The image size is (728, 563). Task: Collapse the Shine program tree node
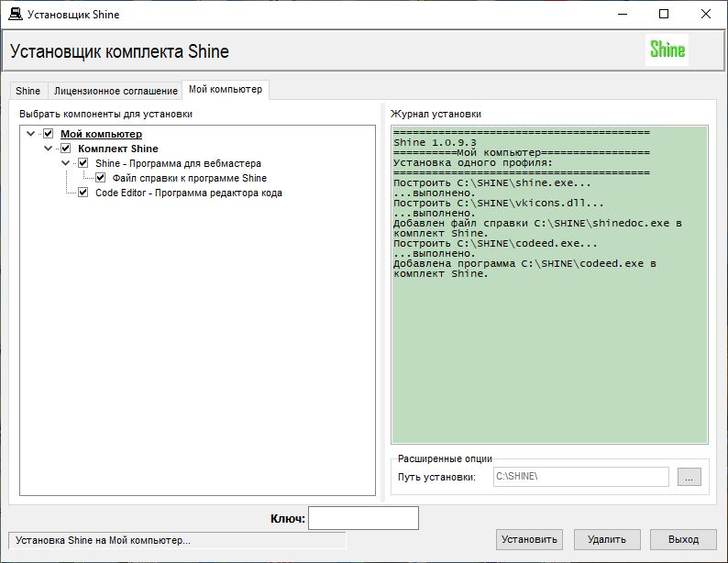click(x=66, y=163)
